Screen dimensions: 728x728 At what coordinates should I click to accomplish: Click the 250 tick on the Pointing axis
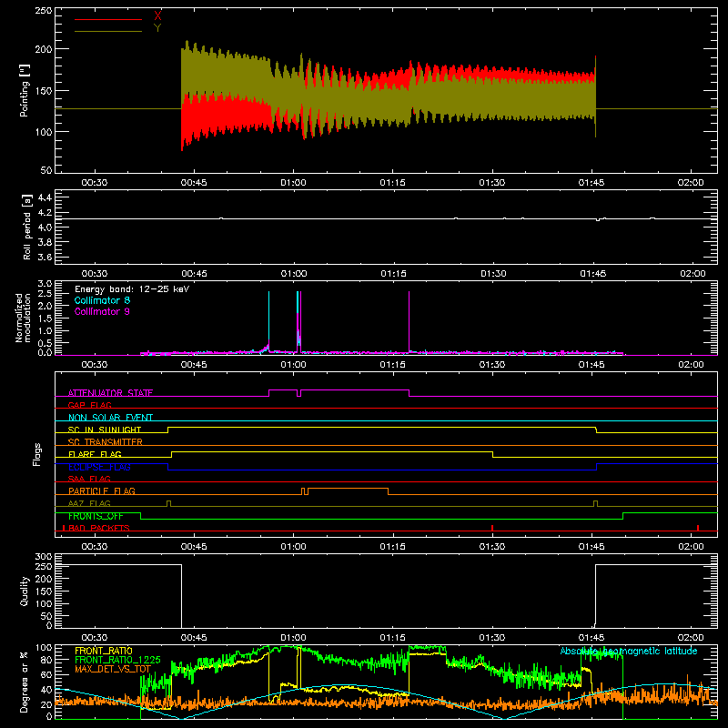[44, 10]
